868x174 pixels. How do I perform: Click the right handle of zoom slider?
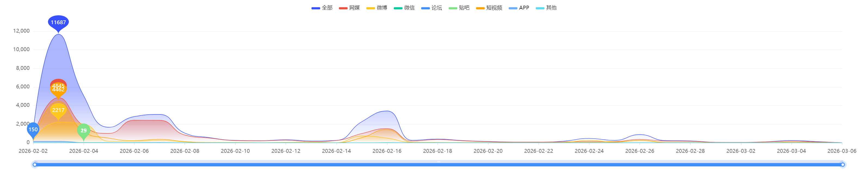click(842, 164)
